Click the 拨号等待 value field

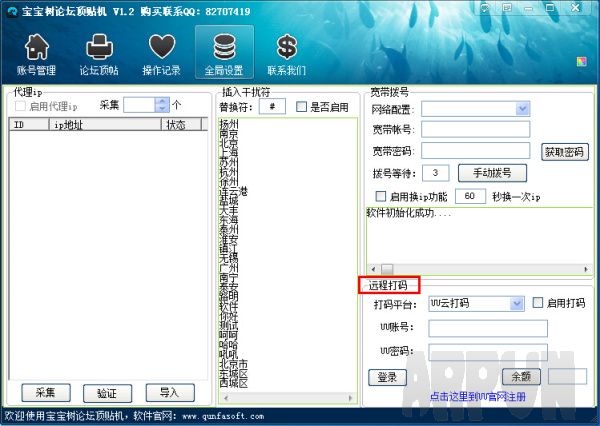[x=436, y=173]
